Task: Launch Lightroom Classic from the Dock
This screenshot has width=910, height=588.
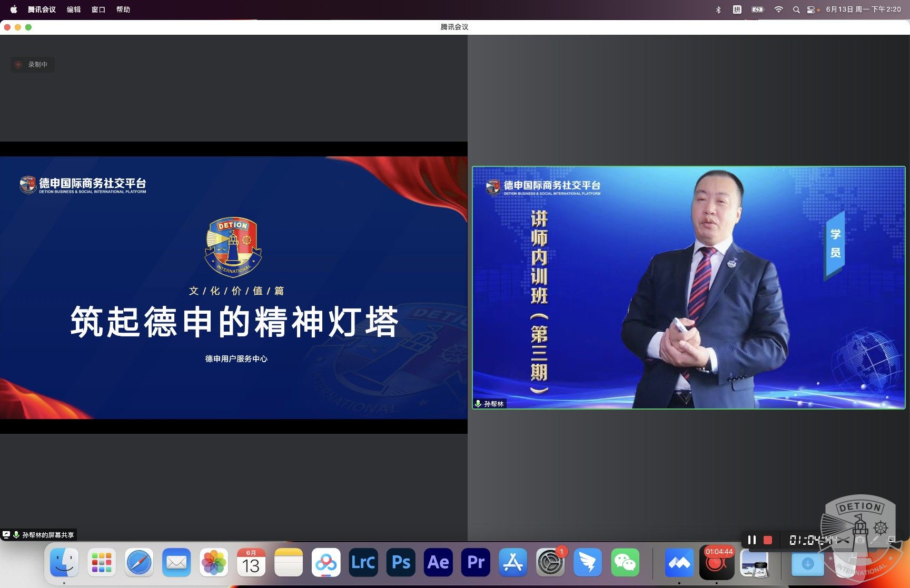Action: [x=363, y=563]
